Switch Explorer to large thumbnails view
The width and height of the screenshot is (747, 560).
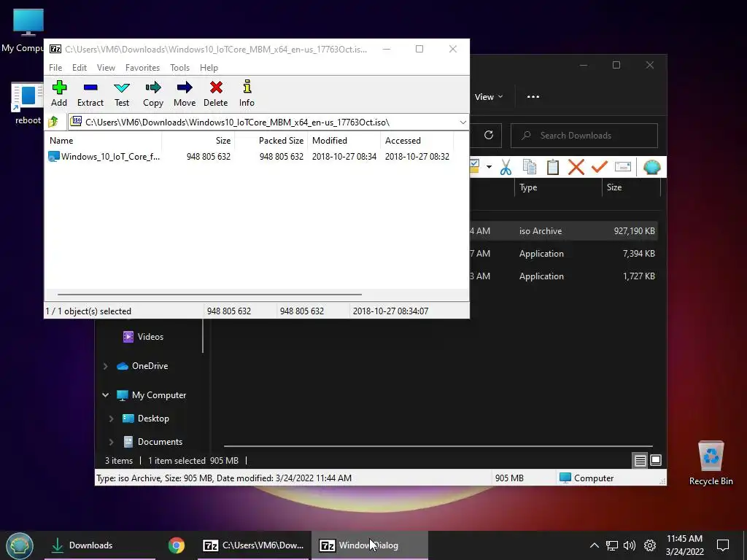point(656,460)
